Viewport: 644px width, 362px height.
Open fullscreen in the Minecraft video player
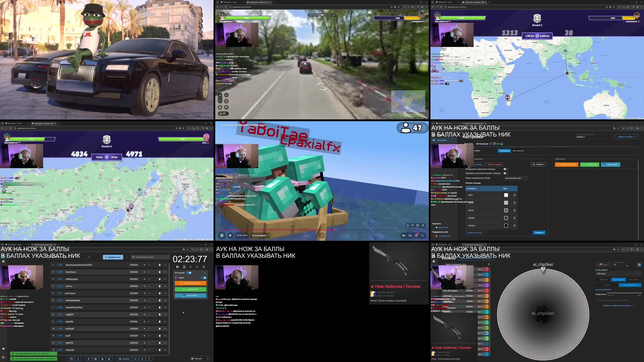point(423,235)
